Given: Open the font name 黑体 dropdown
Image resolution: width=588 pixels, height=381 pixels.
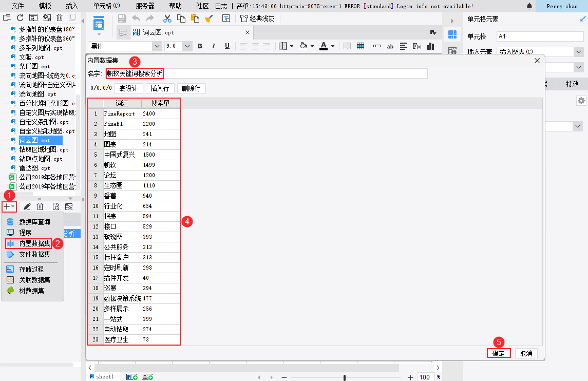Looking at the screenshot, I should coord(157,46).
